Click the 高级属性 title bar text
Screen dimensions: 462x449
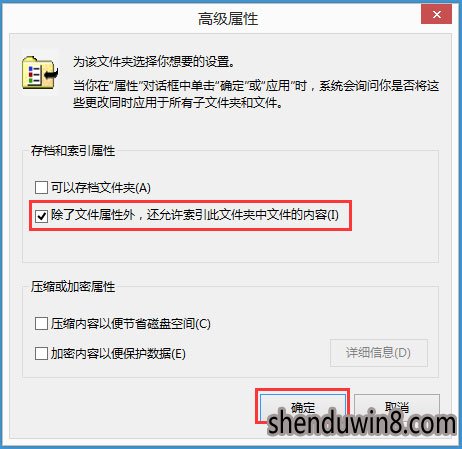(228, 19)
